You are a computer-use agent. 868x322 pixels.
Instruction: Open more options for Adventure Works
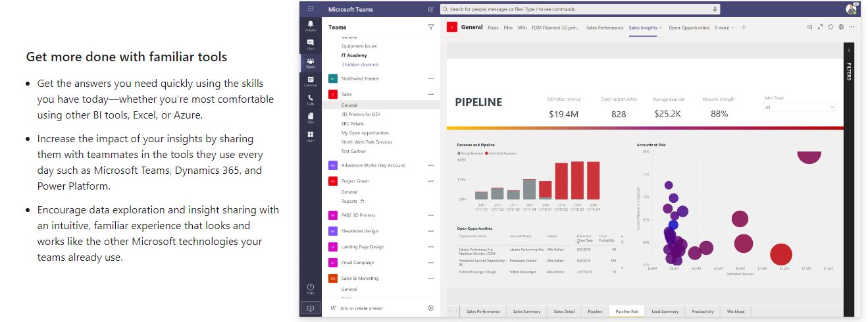pyautogui.click(x=431, y=165)
